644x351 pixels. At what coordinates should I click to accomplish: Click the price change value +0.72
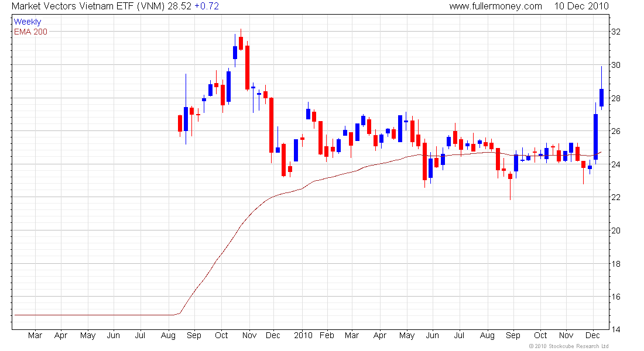click(x=206, y=6)
